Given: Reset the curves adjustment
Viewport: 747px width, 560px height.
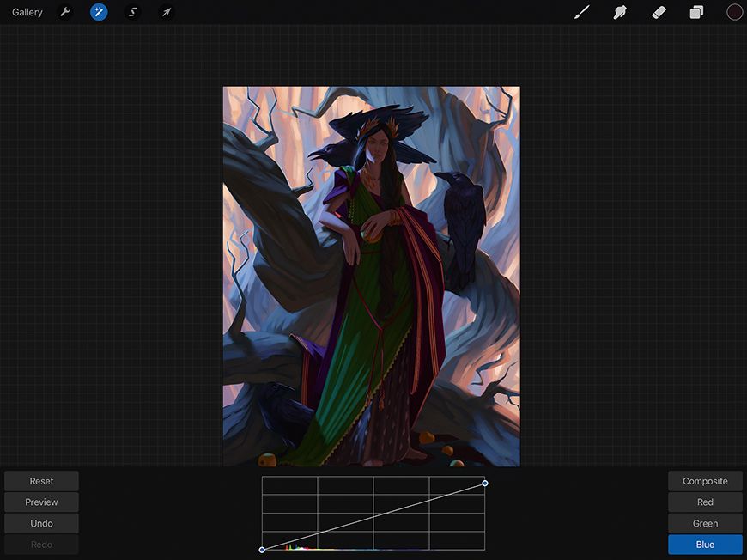Looking at the screenshot, I should click(x=41, y=480).
